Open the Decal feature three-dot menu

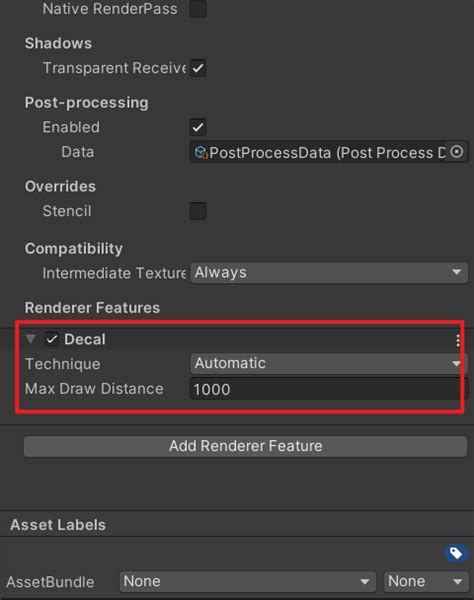click(x=458, y=340)
